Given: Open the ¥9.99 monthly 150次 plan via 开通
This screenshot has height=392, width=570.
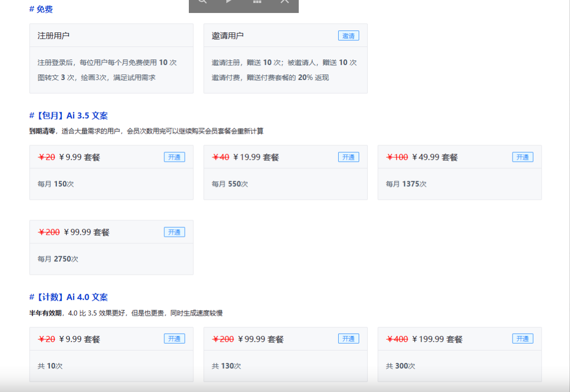Looking at the screenshot, I should [x=174, y=156].
